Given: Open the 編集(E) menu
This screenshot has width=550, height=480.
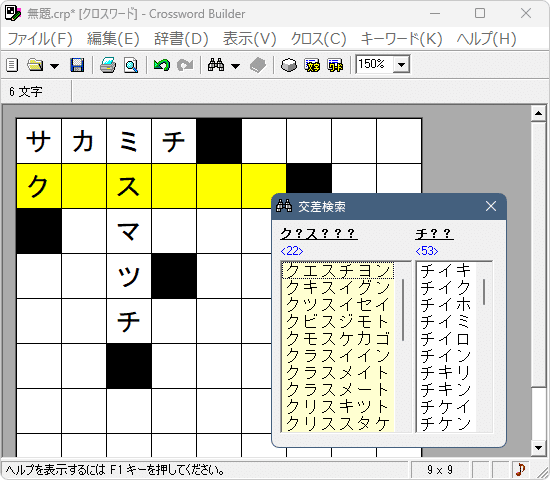Looking at the screenshot, I should pyautogui.click(x=113, y=39).
